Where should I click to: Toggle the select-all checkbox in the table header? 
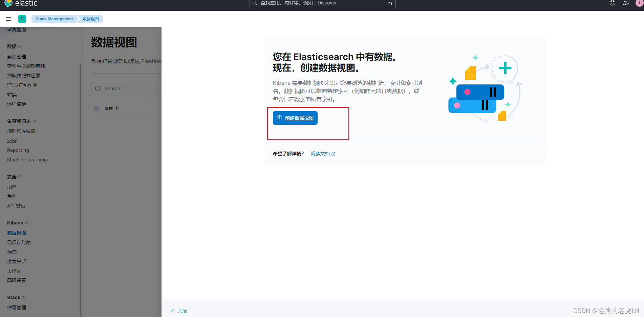pos(96,108)
